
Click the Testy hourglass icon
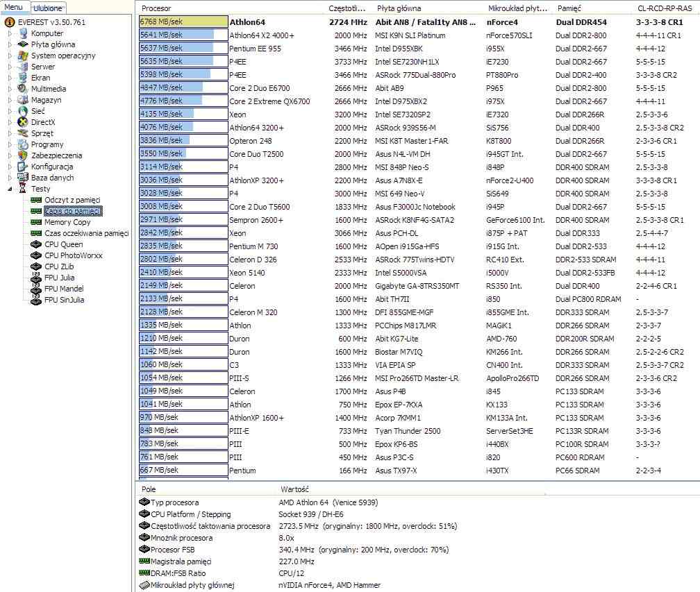click(x=23, y=189)
